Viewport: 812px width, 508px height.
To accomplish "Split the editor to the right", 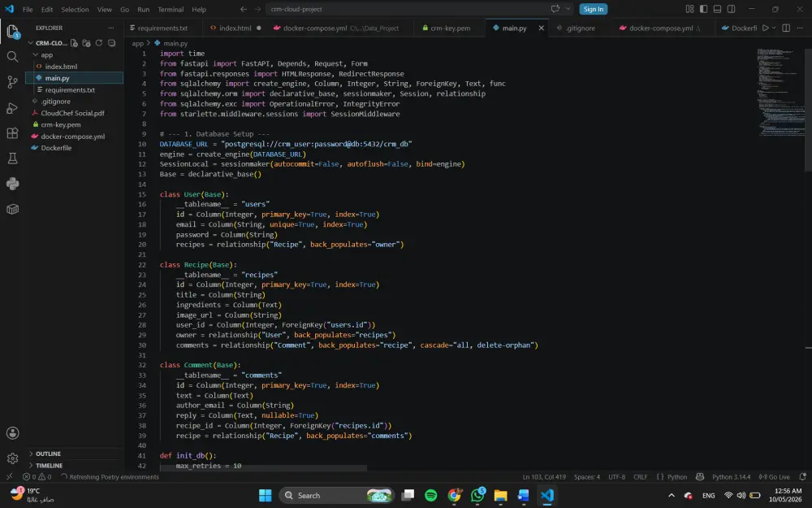I will (x=786, y=28).
